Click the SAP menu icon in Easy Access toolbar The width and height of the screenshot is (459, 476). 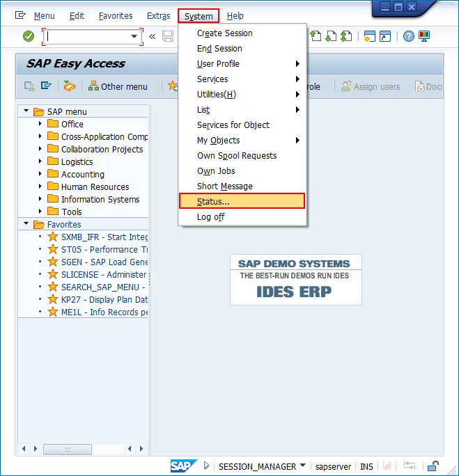tap(46, 86)
